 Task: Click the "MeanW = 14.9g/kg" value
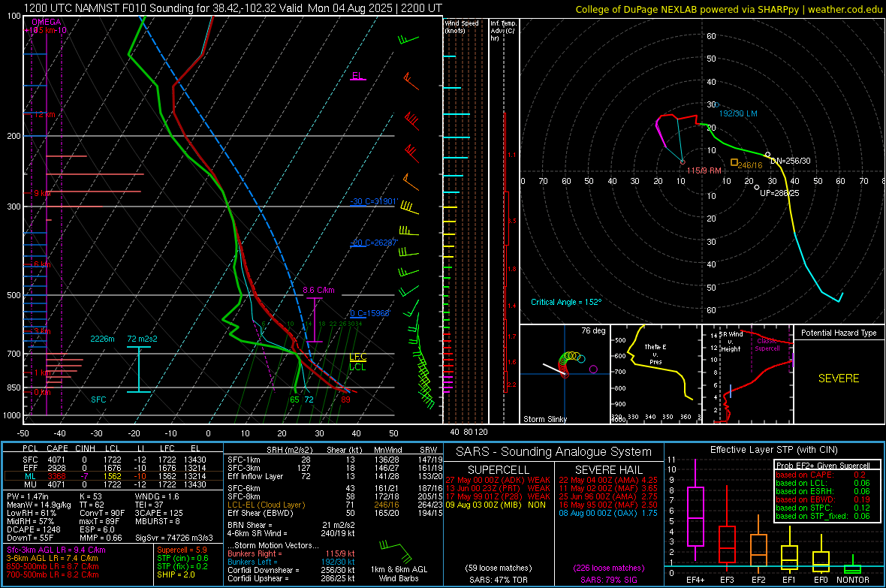pos(39,505)
